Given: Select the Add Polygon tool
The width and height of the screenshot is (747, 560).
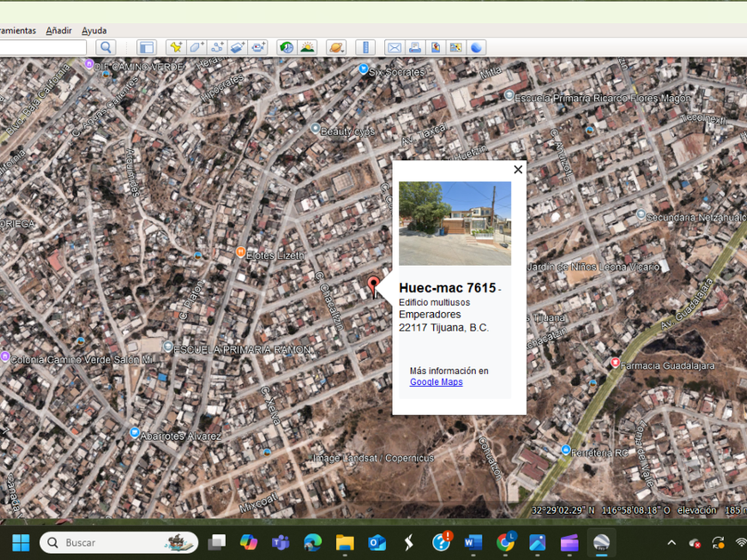Looking at the screenshot, I should 197,47.
